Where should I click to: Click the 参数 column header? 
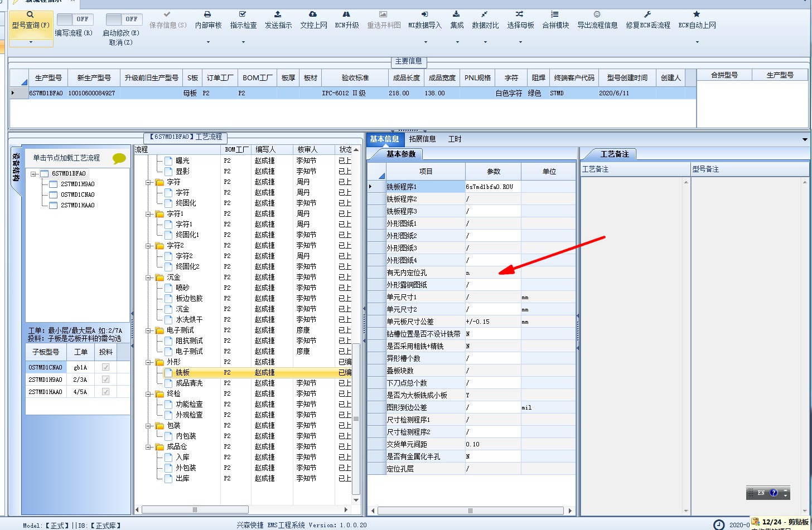coord(493,172)
